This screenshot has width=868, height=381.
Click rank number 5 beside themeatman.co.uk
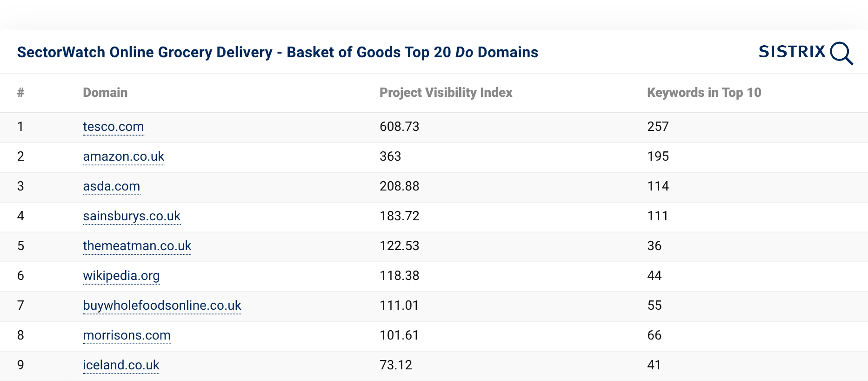(20, 246)
